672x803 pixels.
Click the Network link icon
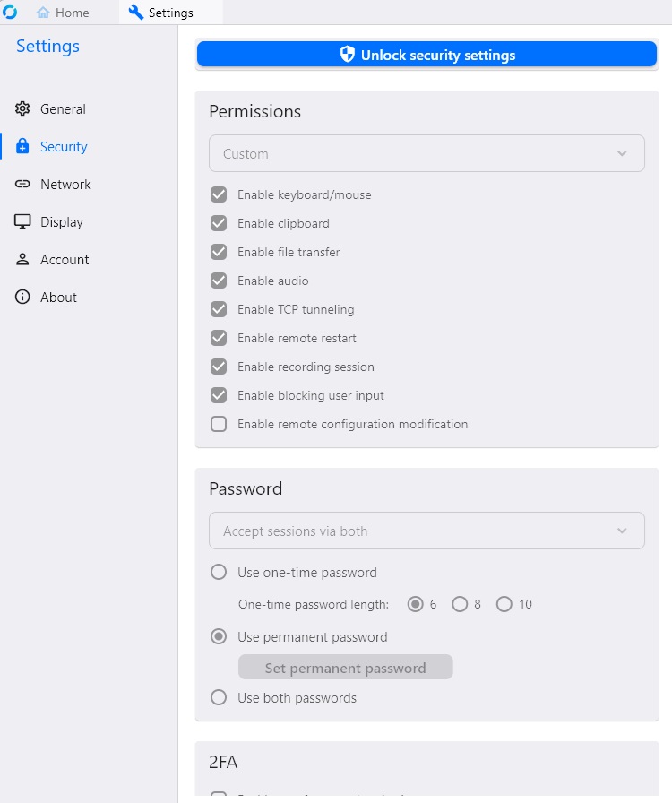coord(22,185)
